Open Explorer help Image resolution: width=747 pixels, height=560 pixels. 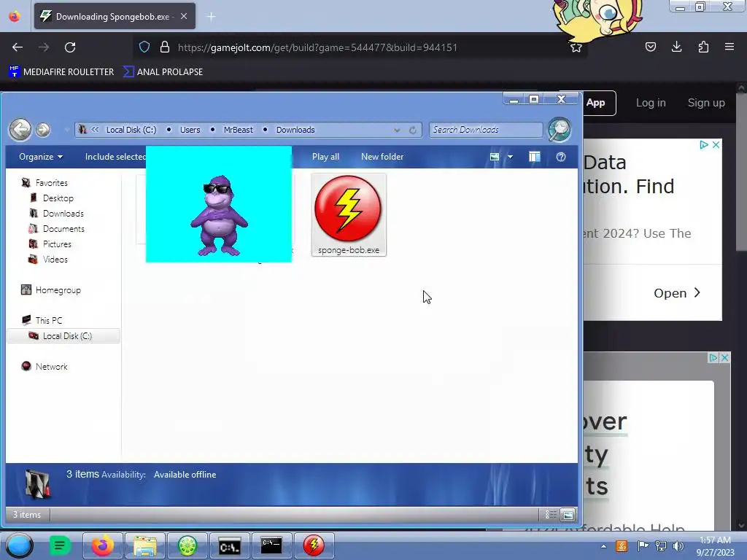click(x=561, y=157)
